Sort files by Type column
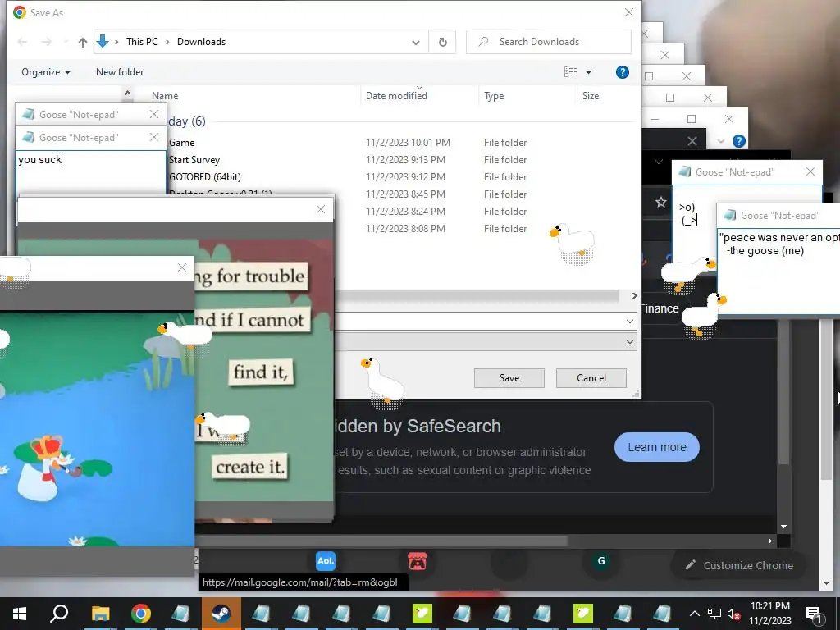The width and height of the screenshot is (840, 630). 494,96
